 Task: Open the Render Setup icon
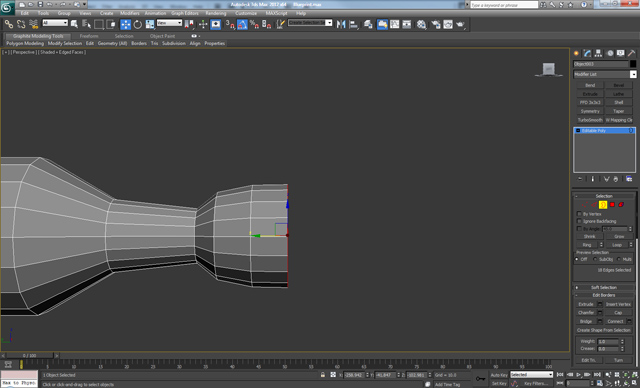pos(436,24)
